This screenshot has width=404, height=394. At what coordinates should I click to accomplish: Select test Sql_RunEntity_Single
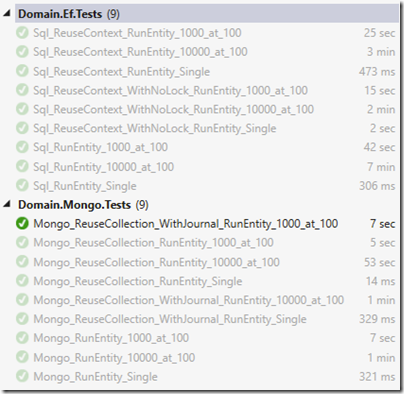pos(85,186)
